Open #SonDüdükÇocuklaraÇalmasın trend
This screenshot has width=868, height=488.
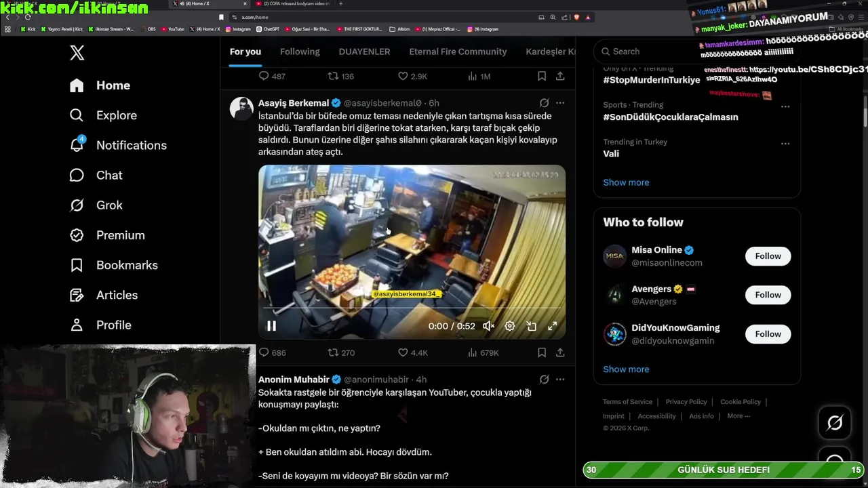(671, 117)
